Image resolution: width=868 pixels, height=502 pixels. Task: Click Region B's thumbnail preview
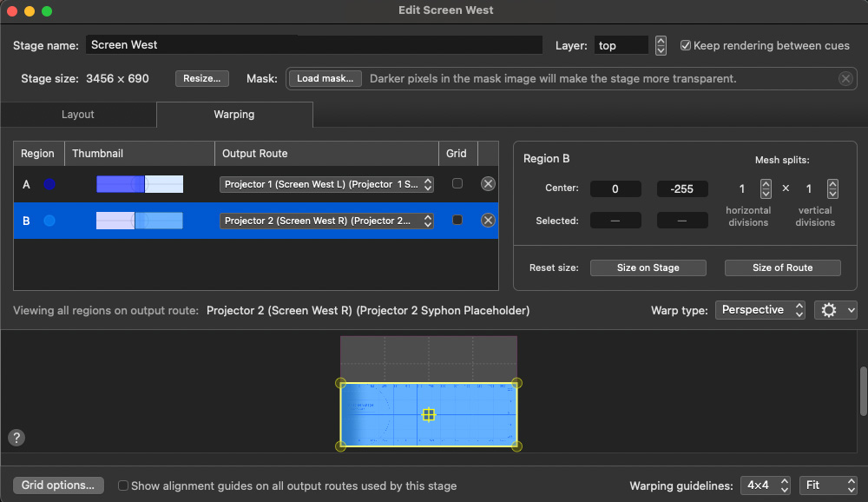coord(139,220)
